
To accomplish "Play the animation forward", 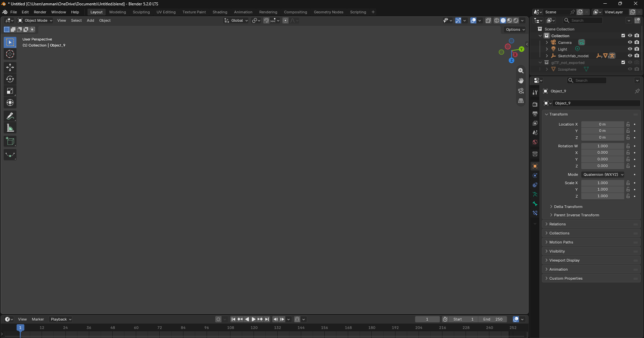I will click(254, 319).
